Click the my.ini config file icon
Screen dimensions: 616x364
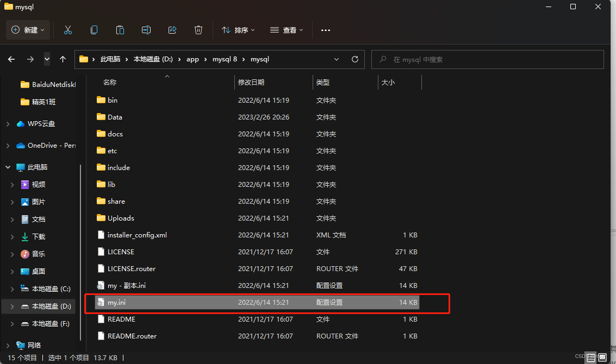(101, 303)
